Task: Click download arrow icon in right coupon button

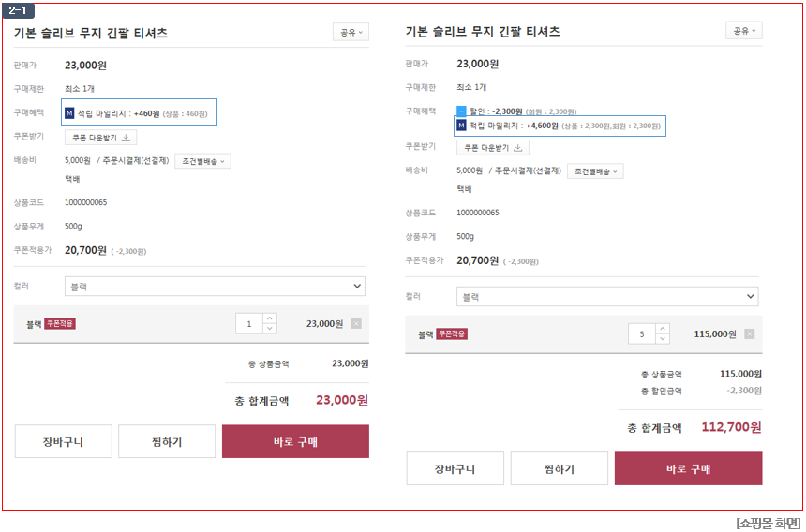Action: click(518, 148)
